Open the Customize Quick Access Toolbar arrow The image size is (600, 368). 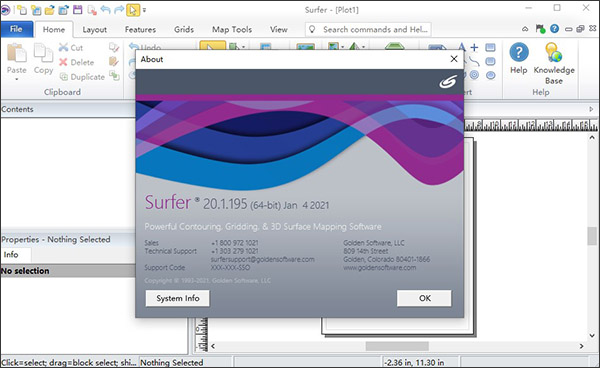[x=144, y=10]
